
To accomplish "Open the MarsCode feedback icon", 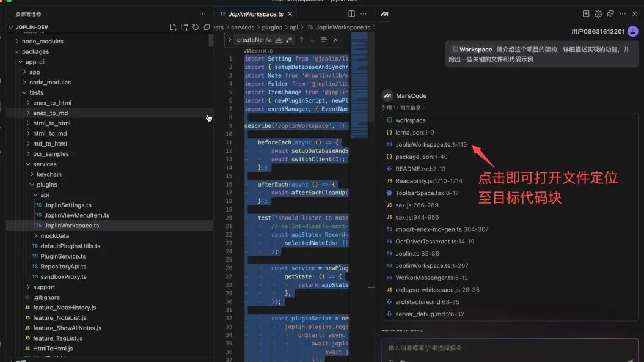I will click(610, 13).
